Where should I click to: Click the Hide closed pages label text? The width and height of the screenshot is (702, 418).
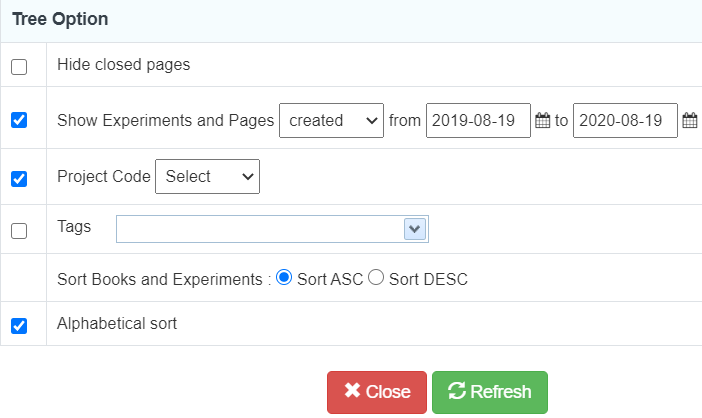coord(124,64)
